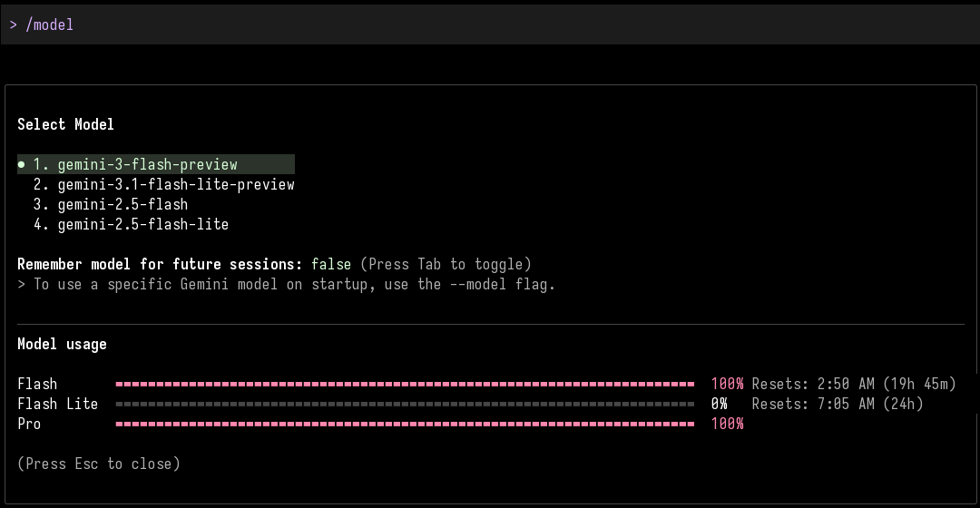Click the '(Press Tab to toggle)' hint
The width and height of the screenshot is (980, 508).
pyautogui.click(x=446, y=265)
